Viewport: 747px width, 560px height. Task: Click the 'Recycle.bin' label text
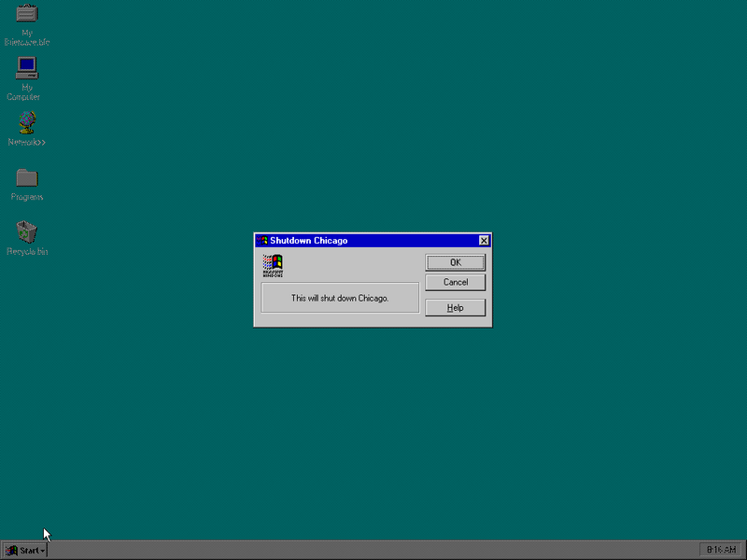27,252
